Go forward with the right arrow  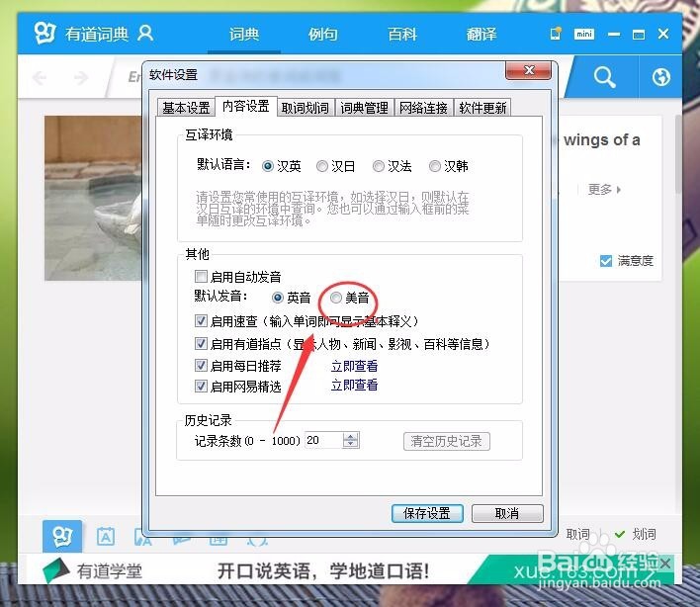point(81,78)
